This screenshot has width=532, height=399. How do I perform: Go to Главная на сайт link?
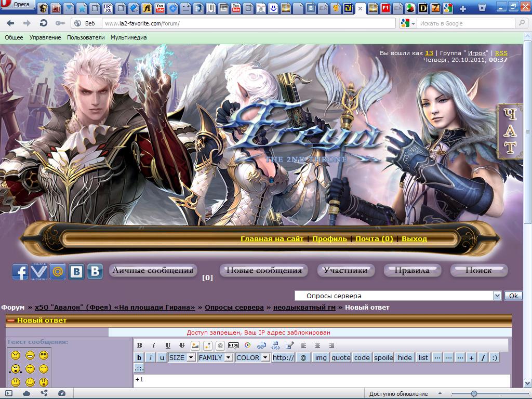pos(272,239)
